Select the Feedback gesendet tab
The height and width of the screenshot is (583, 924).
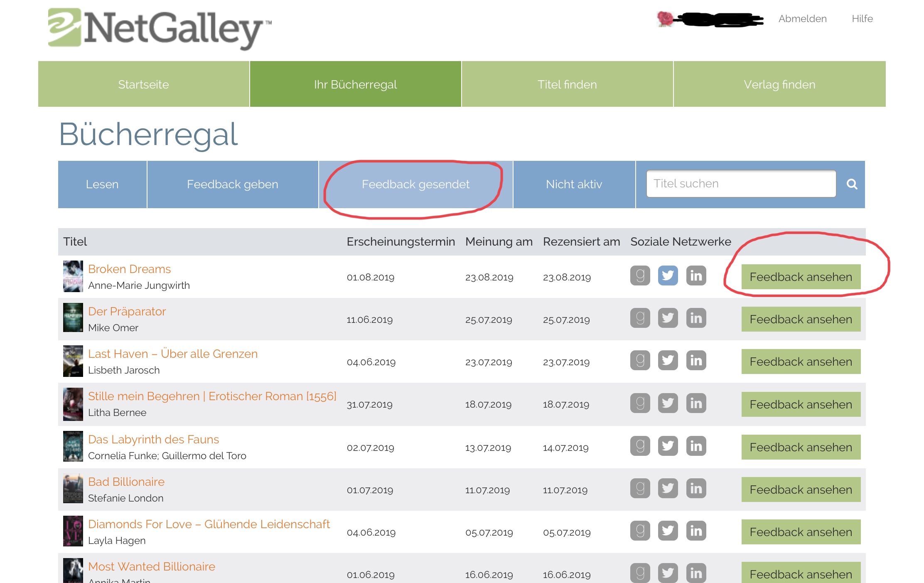(416, 184)
